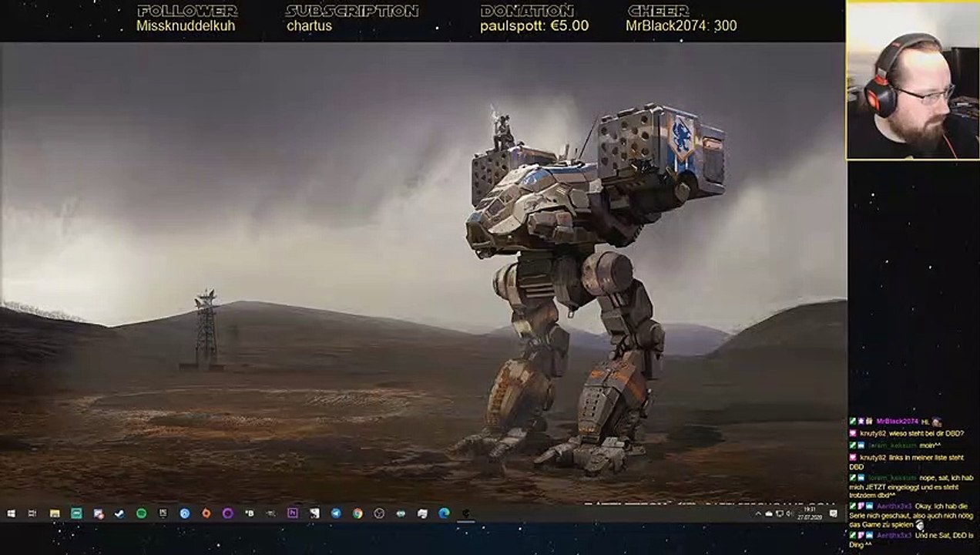Click the FOLLOWER overlay heading
Screen dimensions: 980x555
pos(187,11)
